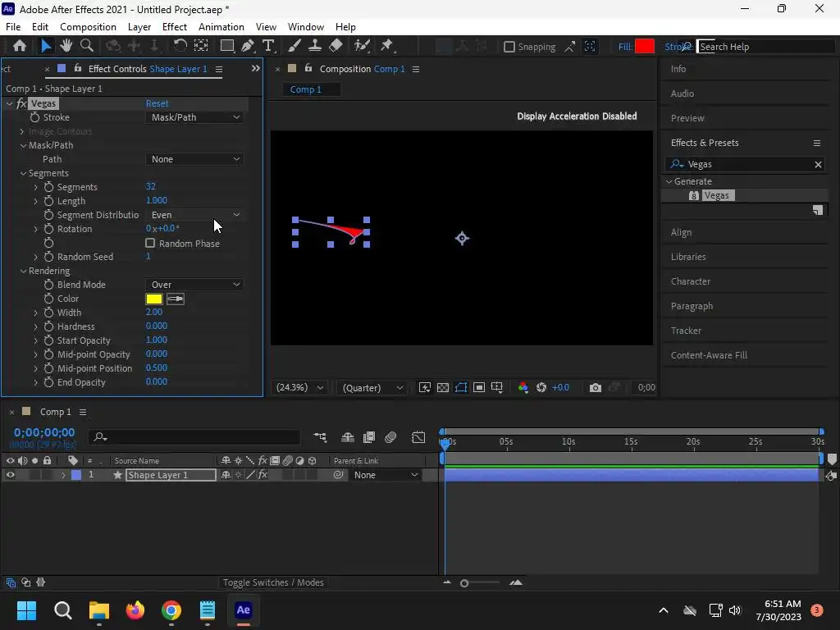Open Parent & Link None dropdown

click(x=386, y=475)
